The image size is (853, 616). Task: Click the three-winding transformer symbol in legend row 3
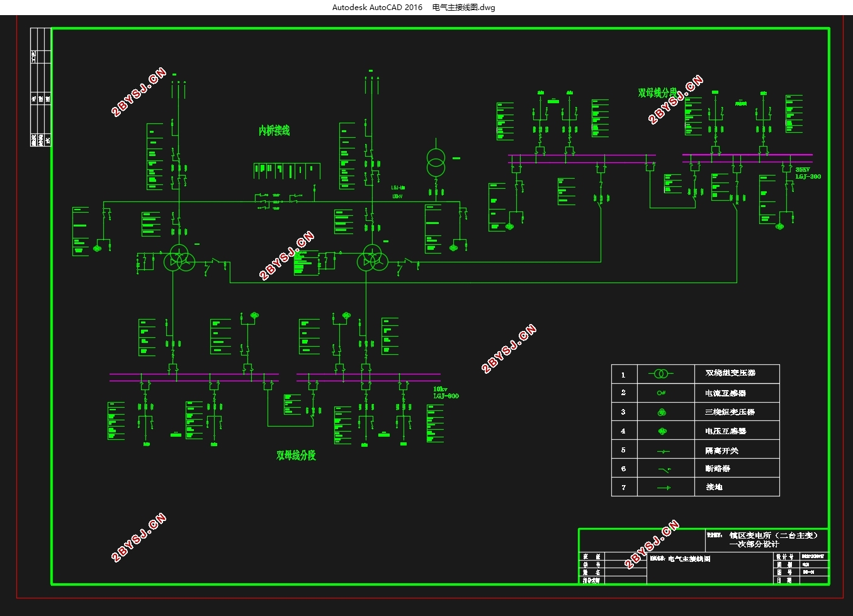point(662,412)
